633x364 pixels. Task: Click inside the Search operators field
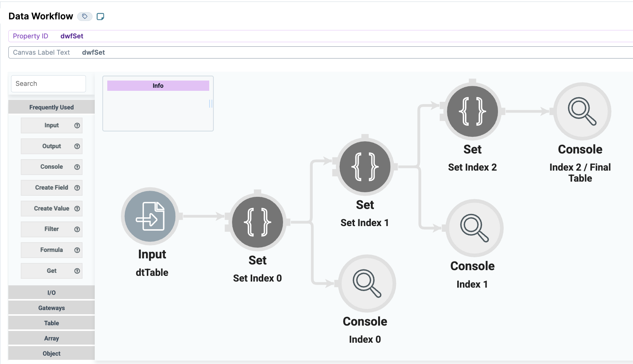[x=48, y=84]
